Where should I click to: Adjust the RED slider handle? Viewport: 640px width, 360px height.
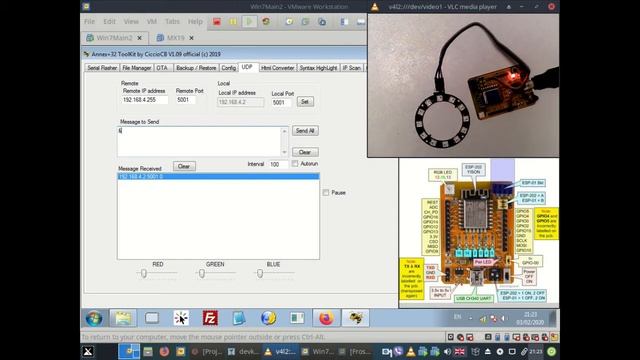point(144,273)
